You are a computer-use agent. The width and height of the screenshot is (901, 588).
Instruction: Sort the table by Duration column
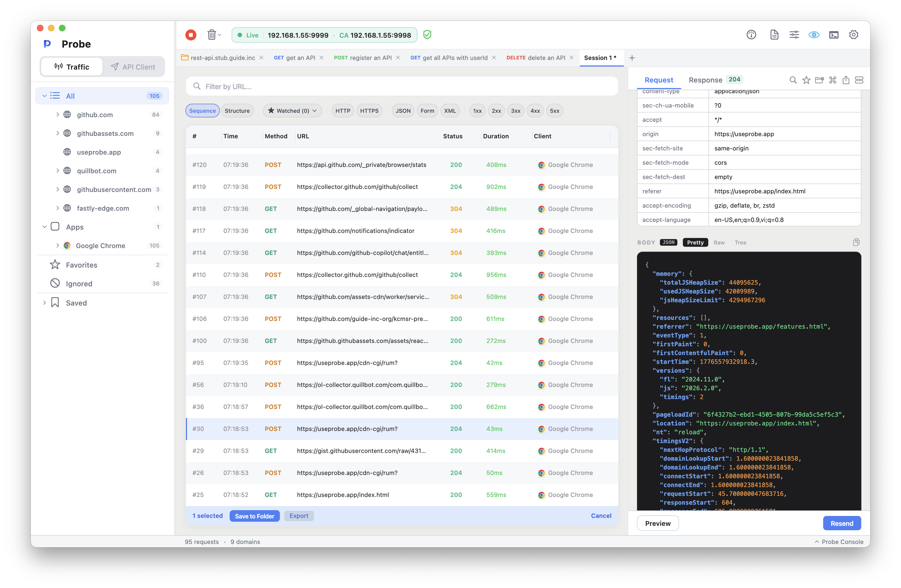496,136
